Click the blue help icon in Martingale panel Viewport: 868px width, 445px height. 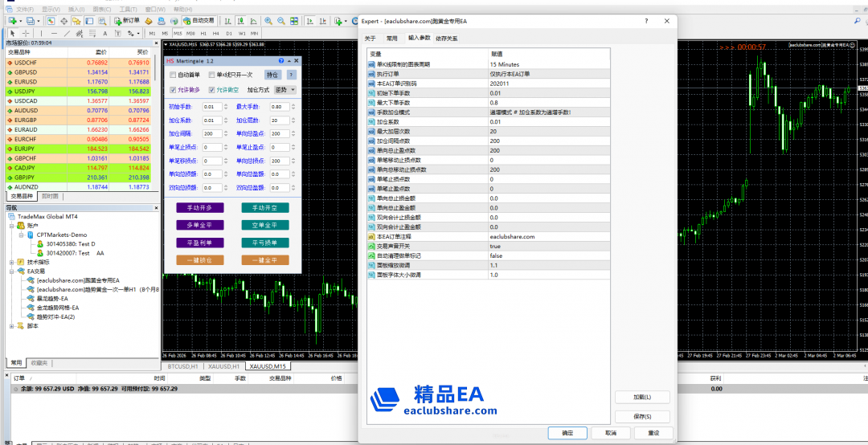pyautogui.click(x=280, y=61)
